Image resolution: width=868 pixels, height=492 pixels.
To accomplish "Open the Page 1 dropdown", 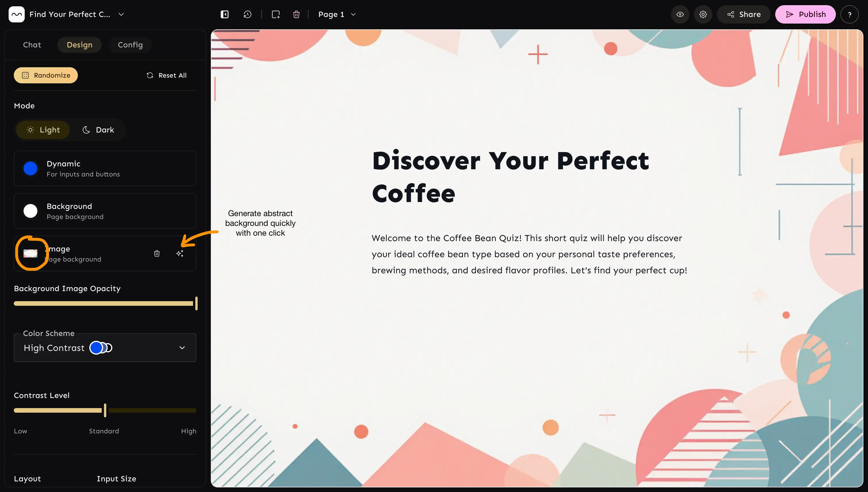I will point(337,14).
